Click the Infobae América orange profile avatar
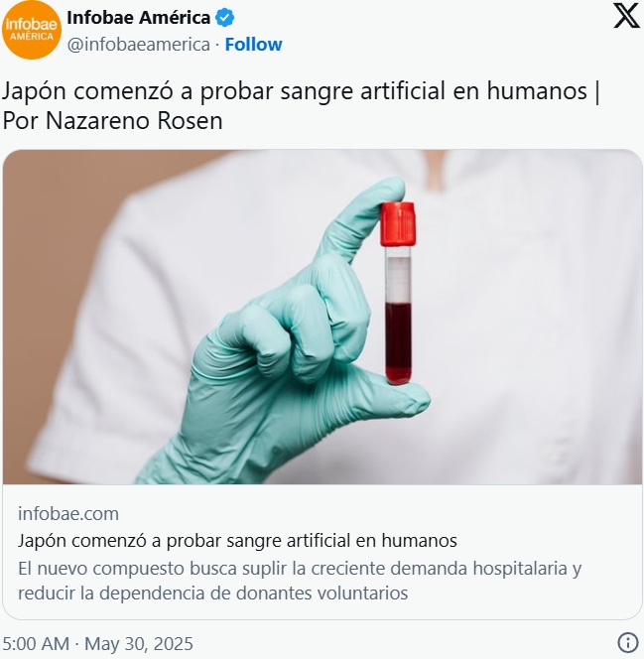The image size is (644, 659). [x=32, y=30]
